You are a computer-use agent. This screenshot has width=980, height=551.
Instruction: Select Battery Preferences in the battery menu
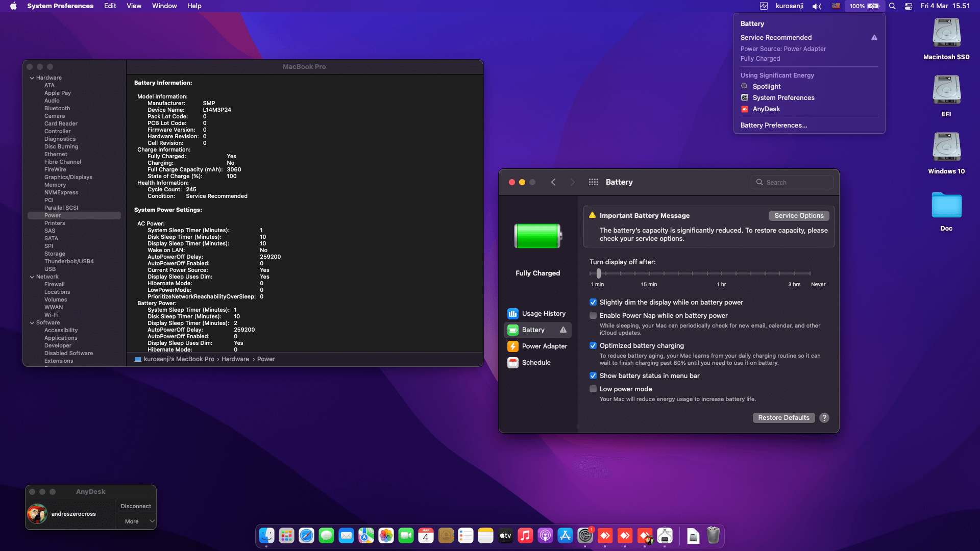[773, 125]
